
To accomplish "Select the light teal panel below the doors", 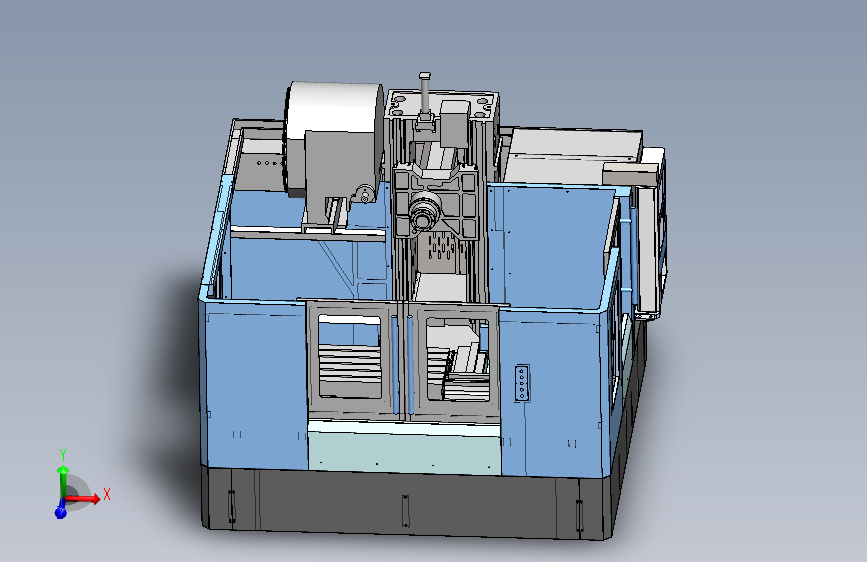I will click(404, 452).
